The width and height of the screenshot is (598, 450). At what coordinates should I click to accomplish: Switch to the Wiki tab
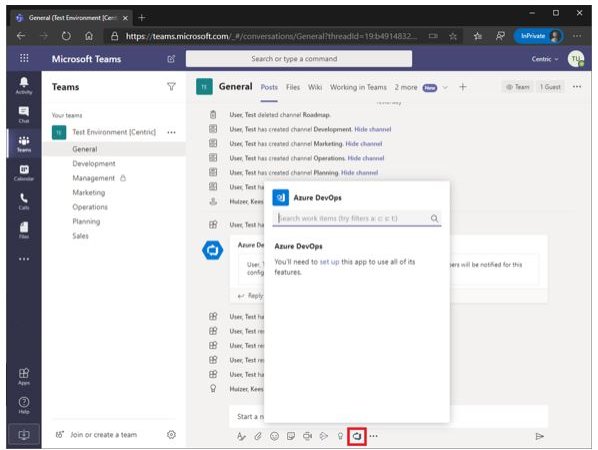coord(315,87)
